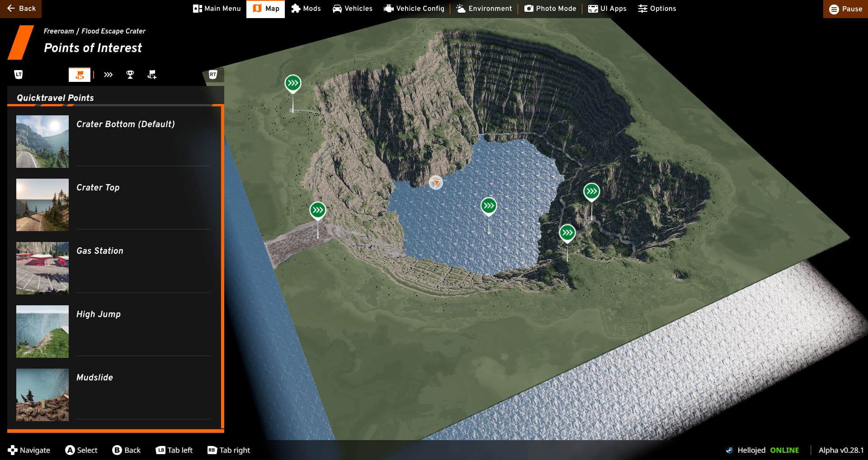Select the Points of Interest flag tab
Screen dimensions: 868x460
point(80,75)
